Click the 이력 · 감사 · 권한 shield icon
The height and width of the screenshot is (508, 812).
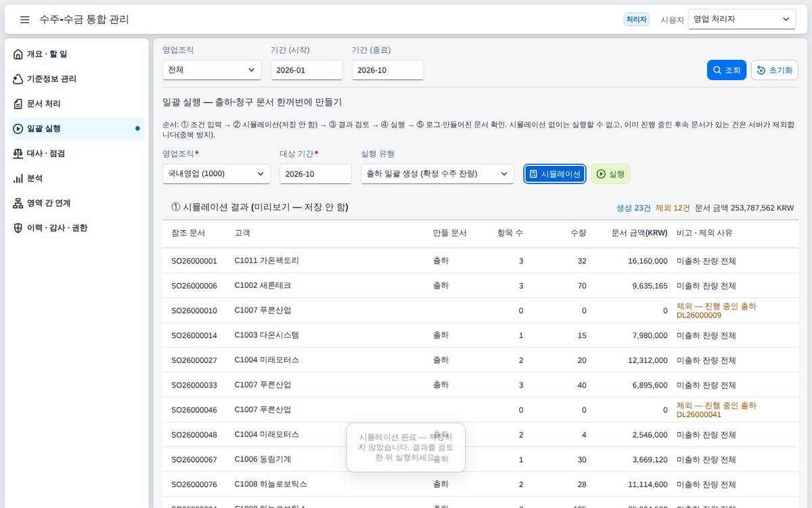pyautogui.click(x=18, y=228)
